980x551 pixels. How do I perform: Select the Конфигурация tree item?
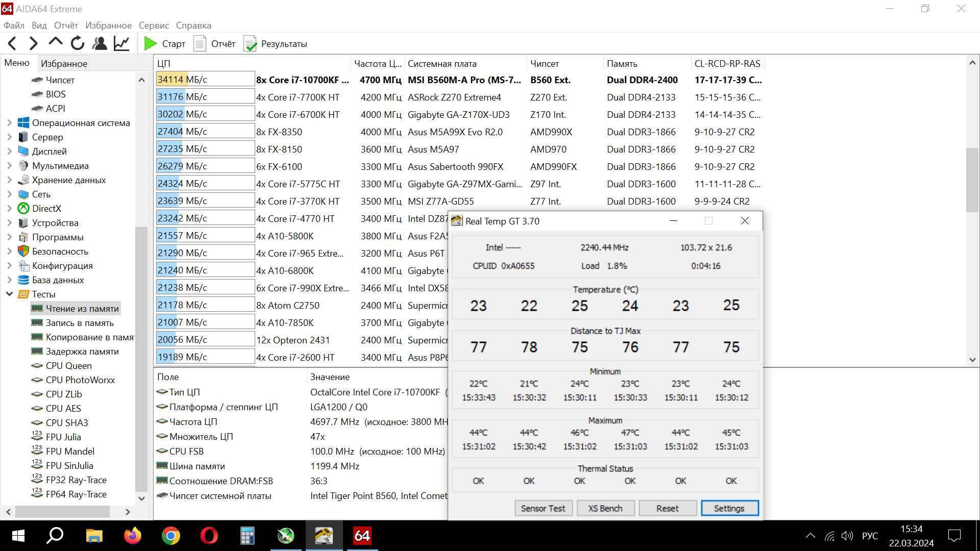[x=55, y=266]
